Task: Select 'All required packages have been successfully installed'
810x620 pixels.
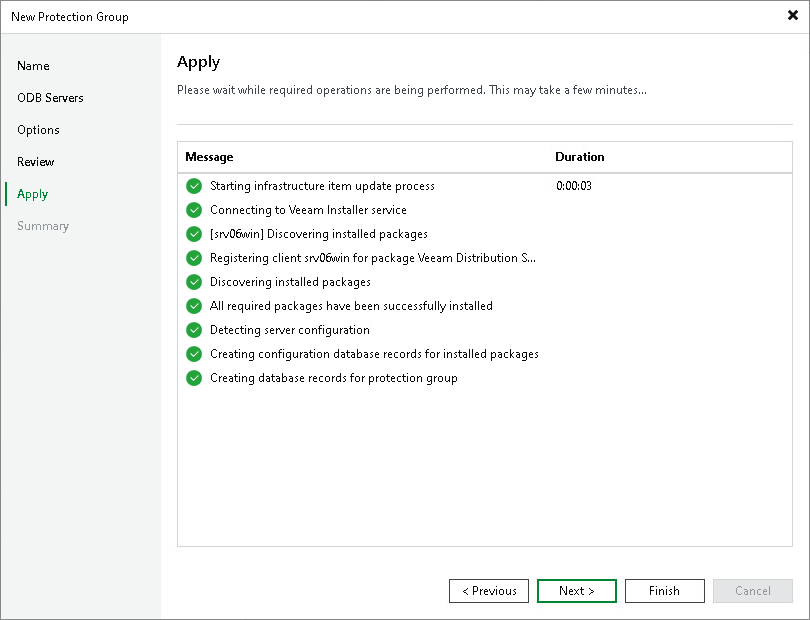Action: coord(351,306)
